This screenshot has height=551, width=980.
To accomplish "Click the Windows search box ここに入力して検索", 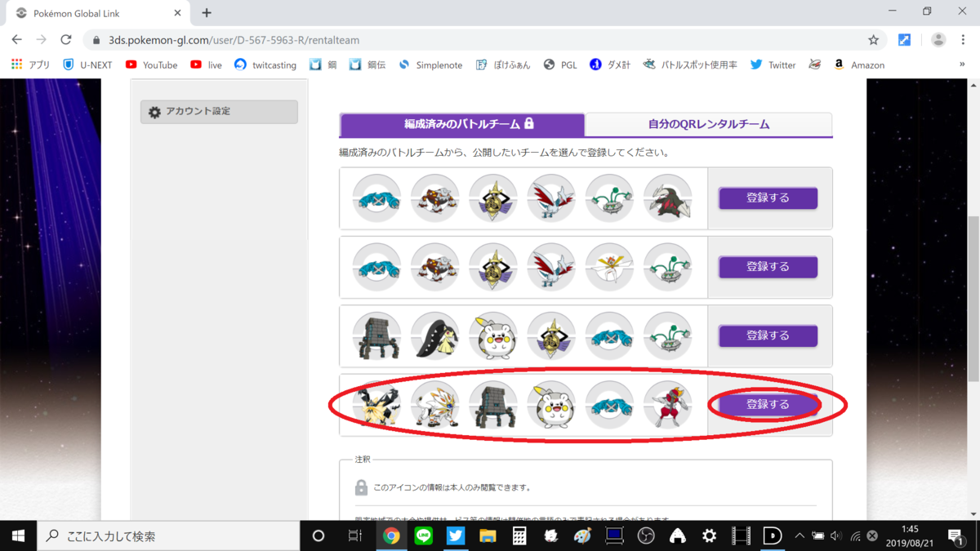I will (169, 535).
